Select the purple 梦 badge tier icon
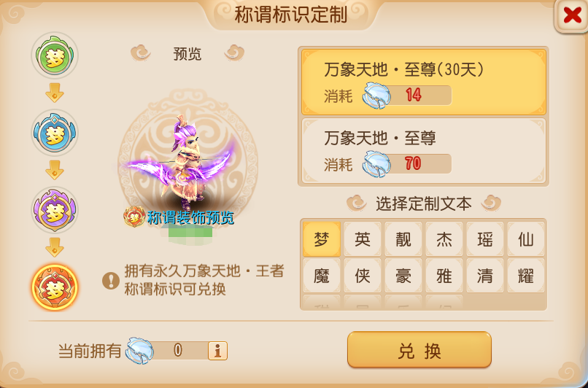588x388 pixels. (x=55, y=209)
